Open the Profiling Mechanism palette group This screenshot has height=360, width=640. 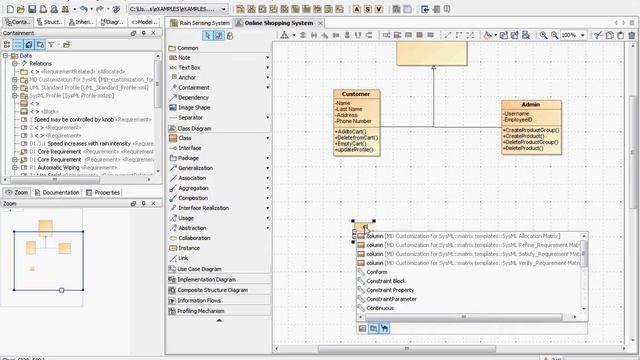(x=219, y=311)
